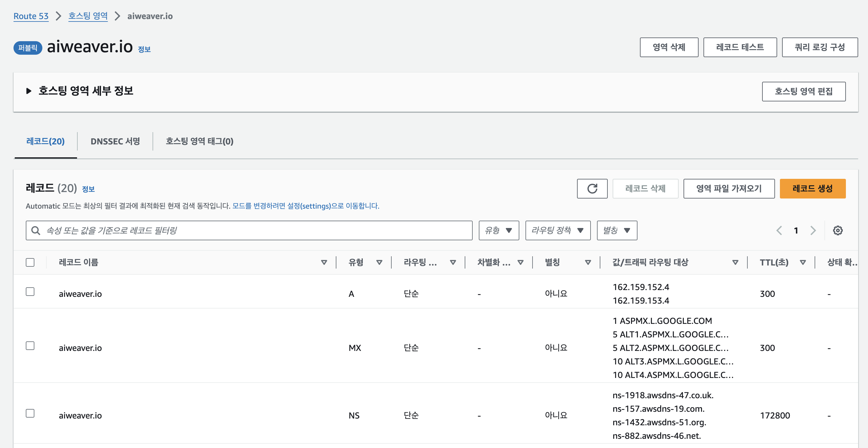Screen dimensions: 868x448
Task: Click the 퍼블릭 badge
Action: click(28, 48)
